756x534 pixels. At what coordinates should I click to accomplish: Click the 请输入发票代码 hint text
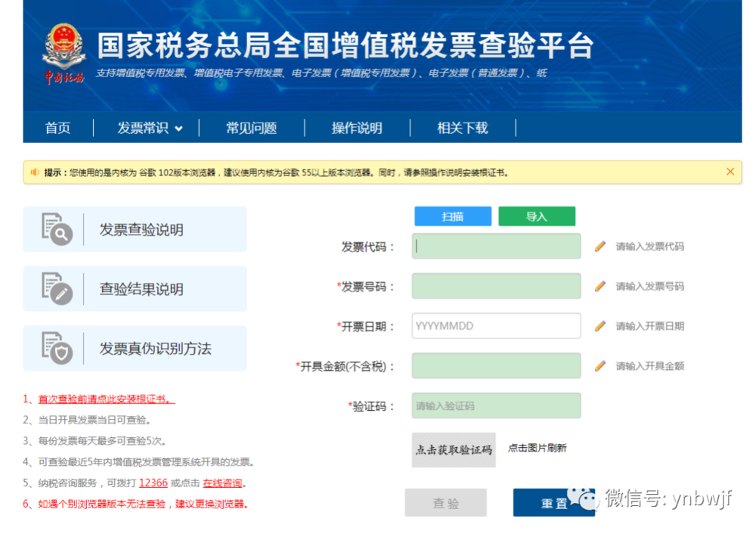[x=650, y=247]
